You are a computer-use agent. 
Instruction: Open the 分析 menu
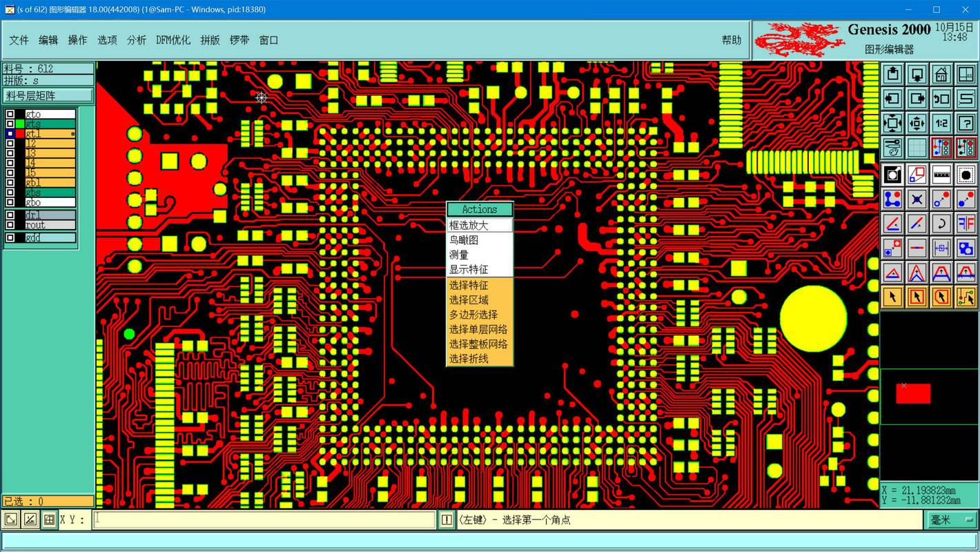click(137, 40)
